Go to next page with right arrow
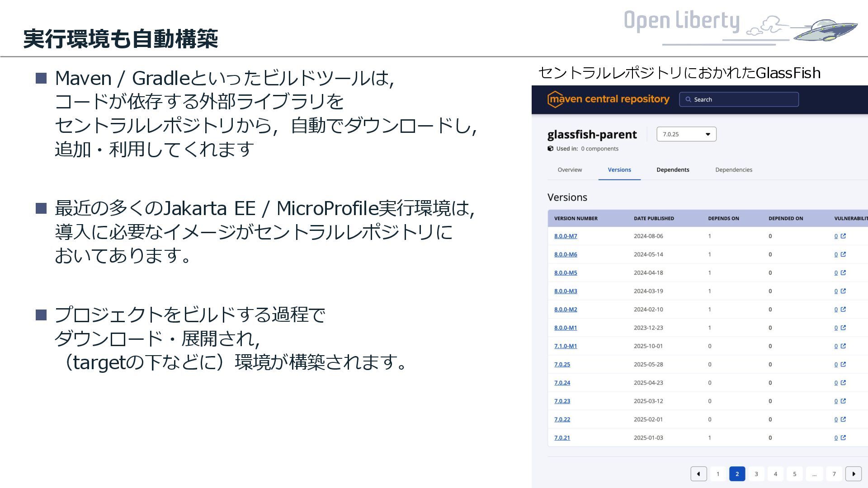Viewport: 868px width, 488px height. [x=853, y=474]
